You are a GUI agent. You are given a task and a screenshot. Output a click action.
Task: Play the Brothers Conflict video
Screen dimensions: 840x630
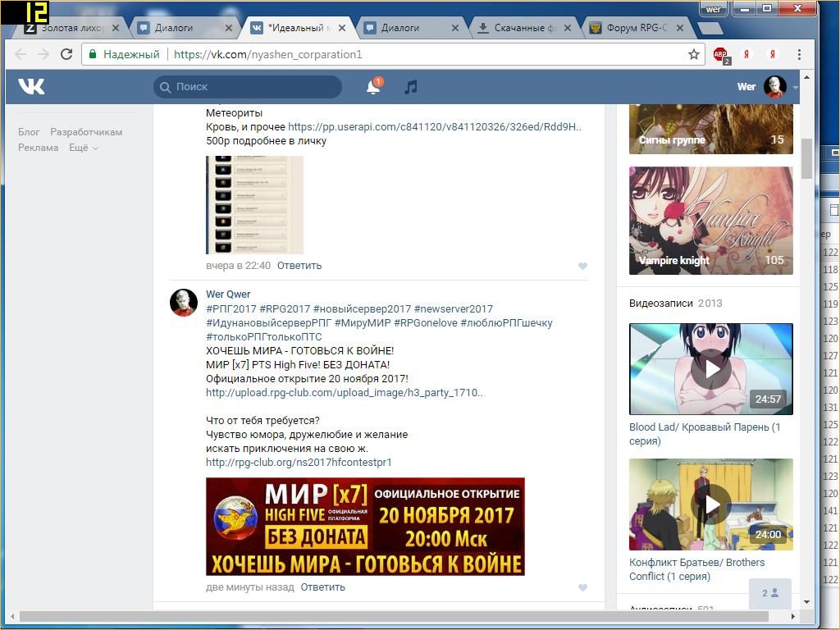click(711, 504)
